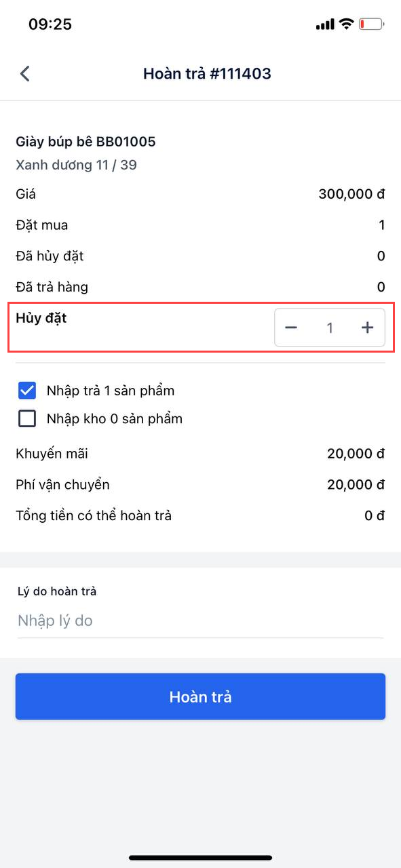Tap the cellular signal bars icon

325,25
